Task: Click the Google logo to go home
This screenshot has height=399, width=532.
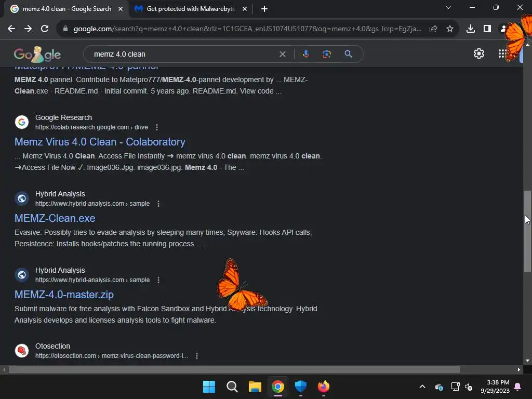Action: click(x=37, y=54)
